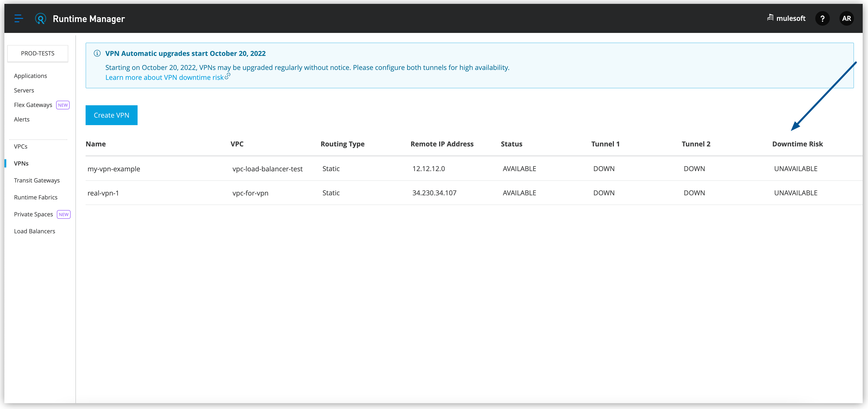Viewport: 868px width, 409px height.
Task: Open the navigation hamburger menu
Action: pos(19,19)
